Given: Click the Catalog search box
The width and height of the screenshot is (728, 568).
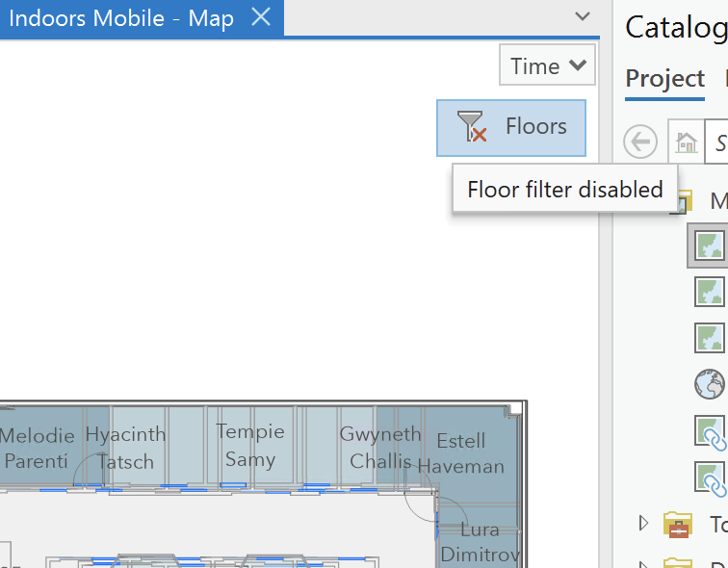Looking at the screenshot, I should click(x=717, y=142).
